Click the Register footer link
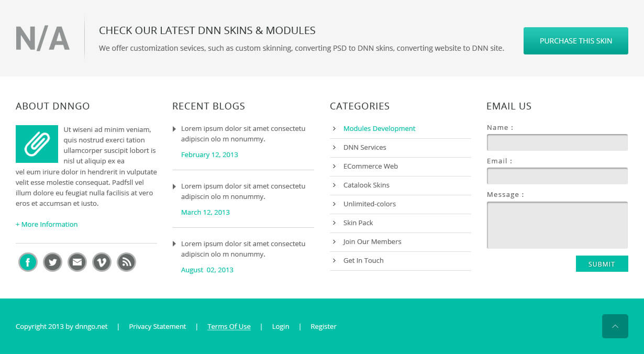 point(324,326)
